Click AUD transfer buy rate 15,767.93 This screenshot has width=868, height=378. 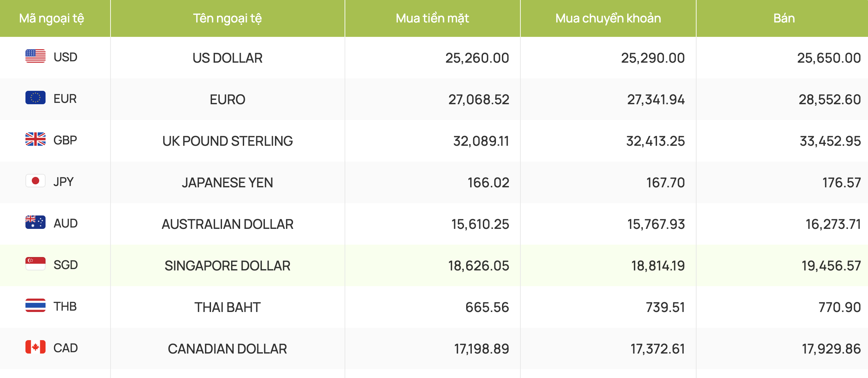656,224
